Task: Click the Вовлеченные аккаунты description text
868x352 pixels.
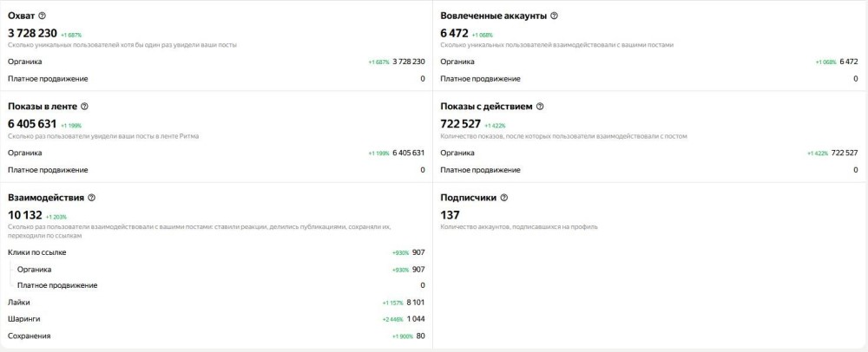Action: [557, 45]
